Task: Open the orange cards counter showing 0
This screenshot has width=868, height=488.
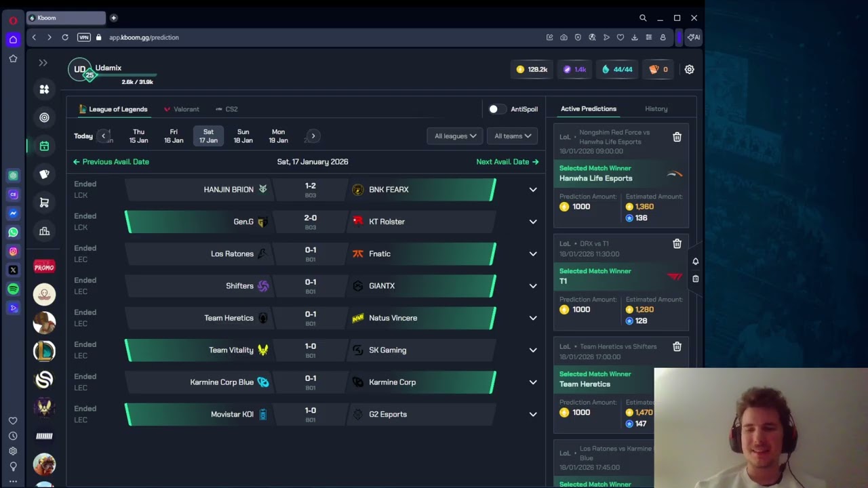Action: pyautogui.click(x=658, y=69)
